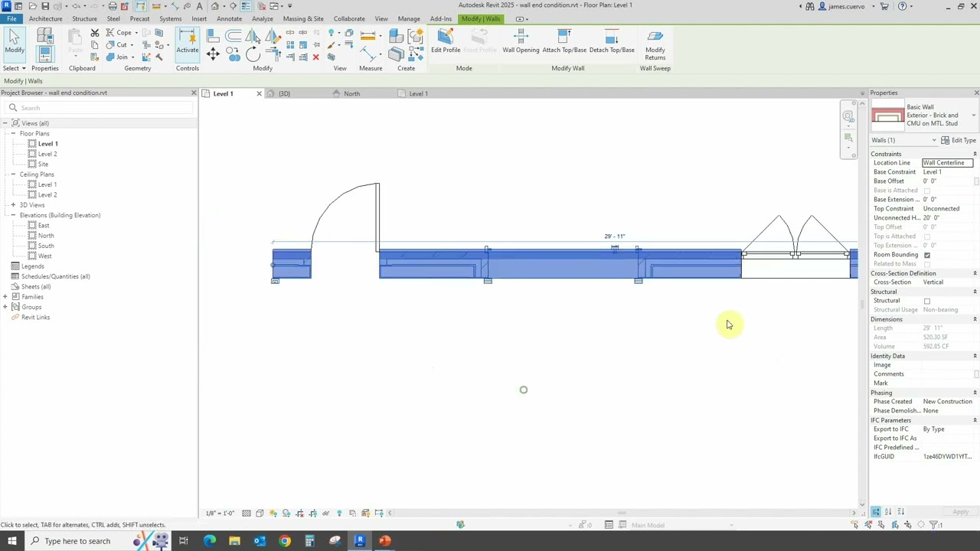Open the Massing & Site ribbon tab
Screen dimensions: 980x551
[x=303, y=18]
